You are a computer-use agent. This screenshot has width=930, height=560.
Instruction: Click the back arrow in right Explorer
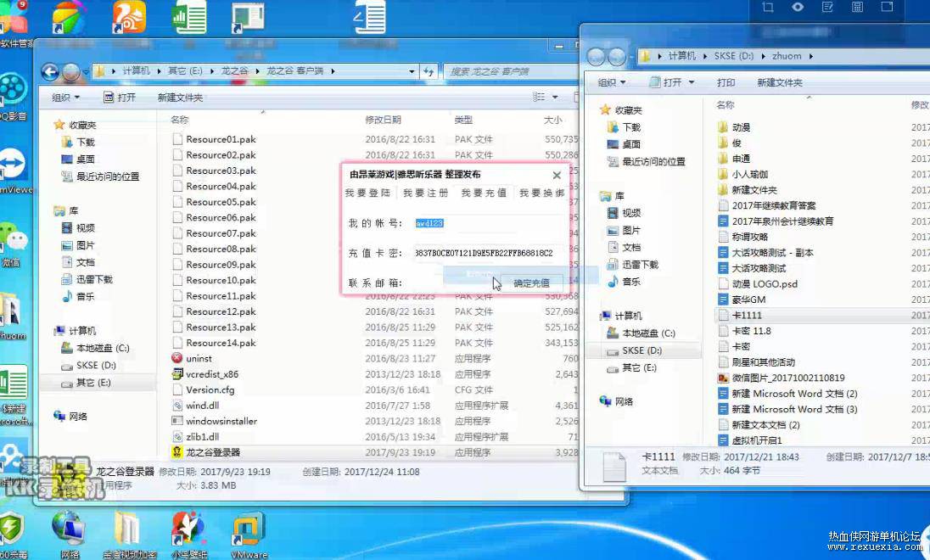pyautogui.click(x=596, y=57)
